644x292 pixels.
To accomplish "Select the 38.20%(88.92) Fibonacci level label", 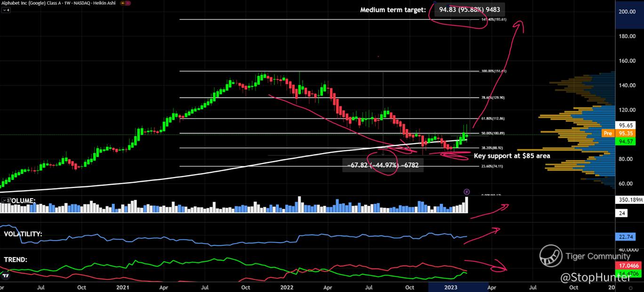I will (x=491, y=148).
